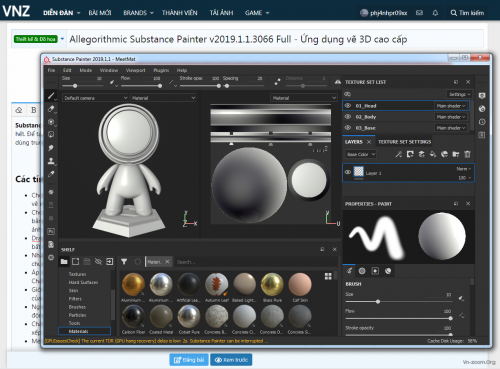Open History clock icon in dock

tap(482, 122)
